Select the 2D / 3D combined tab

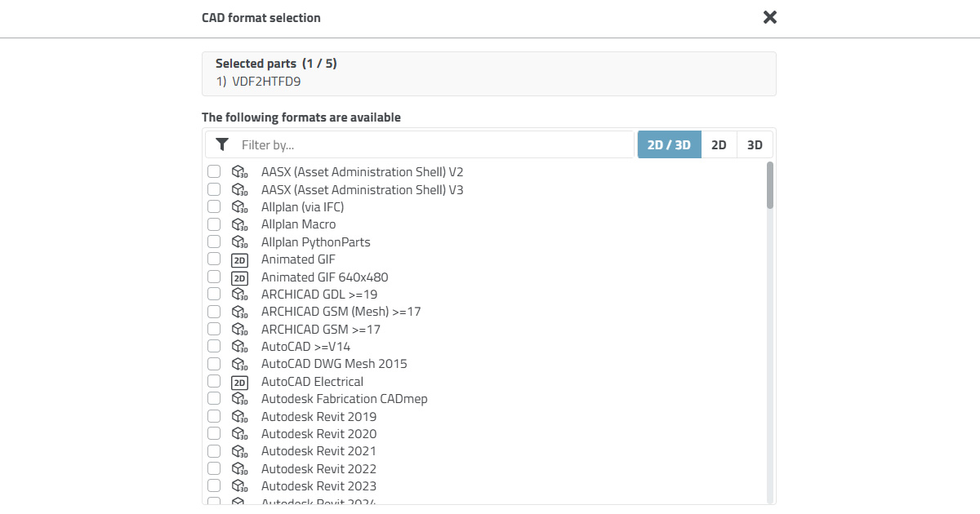[669, 144]
